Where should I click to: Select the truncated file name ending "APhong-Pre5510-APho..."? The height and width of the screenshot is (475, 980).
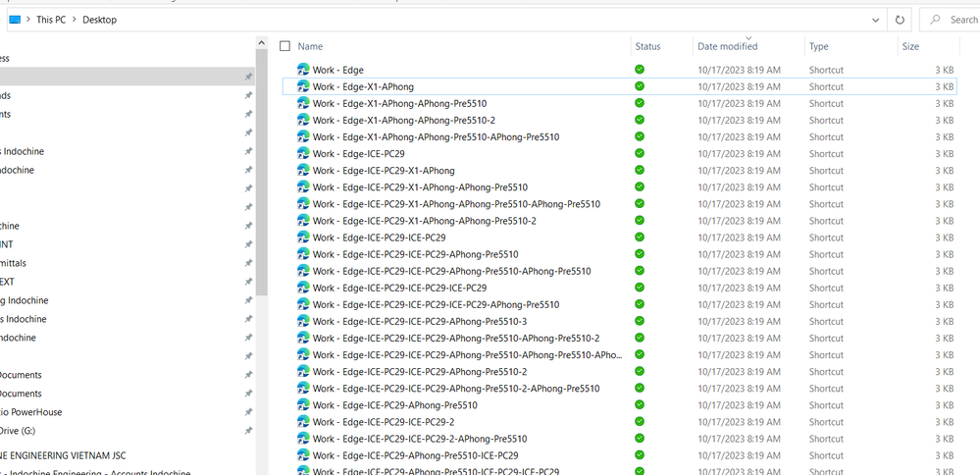[468, 354]
